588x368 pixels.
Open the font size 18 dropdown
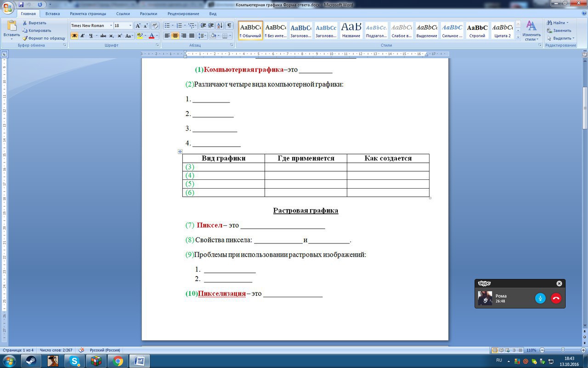(x=130, y=26)
